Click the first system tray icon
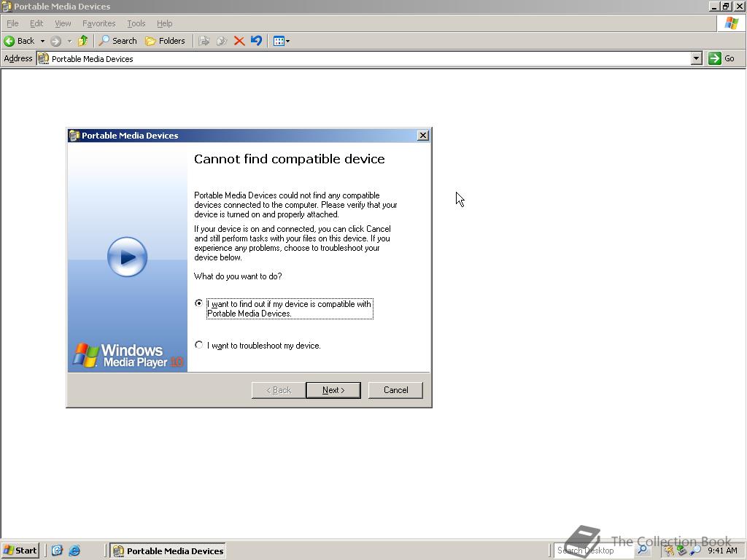747x560 pixels. coord(670,551)
